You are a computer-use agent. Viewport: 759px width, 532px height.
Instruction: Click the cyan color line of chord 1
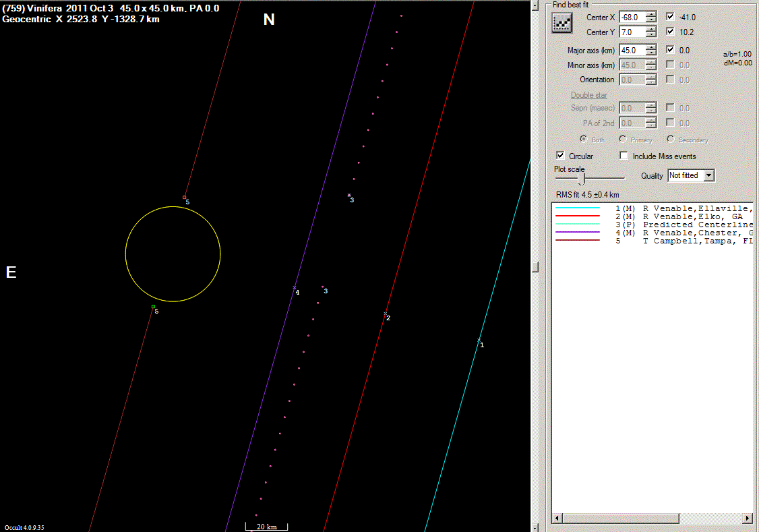click(x=578, y=208)
